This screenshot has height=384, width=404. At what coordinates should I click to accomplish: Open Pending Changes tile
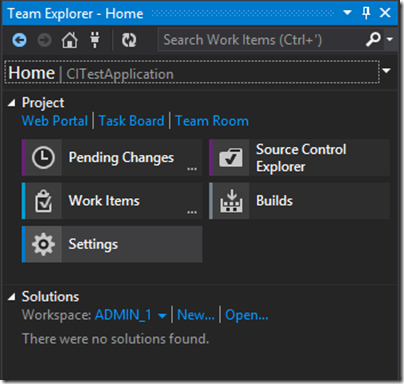pyautogui.click(x=112, y=158)
